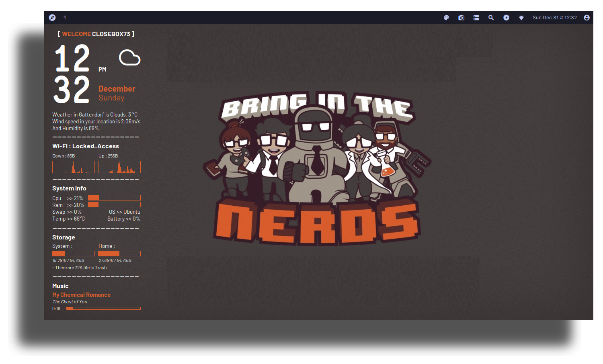The height and width of the screenshot is (364, 603).
Task: Click the System info heading
Action: 69,188
